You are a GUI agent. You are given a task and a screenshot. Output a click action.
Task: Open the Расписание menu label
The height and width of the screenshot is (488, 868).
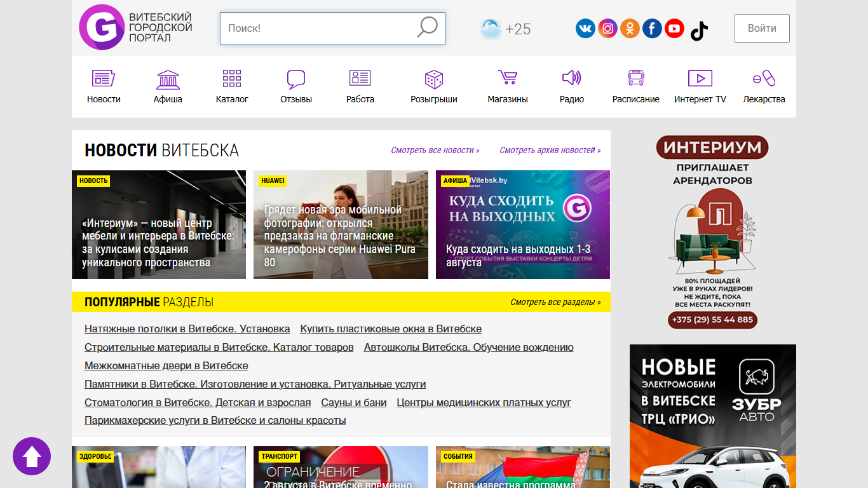(636, 99)
